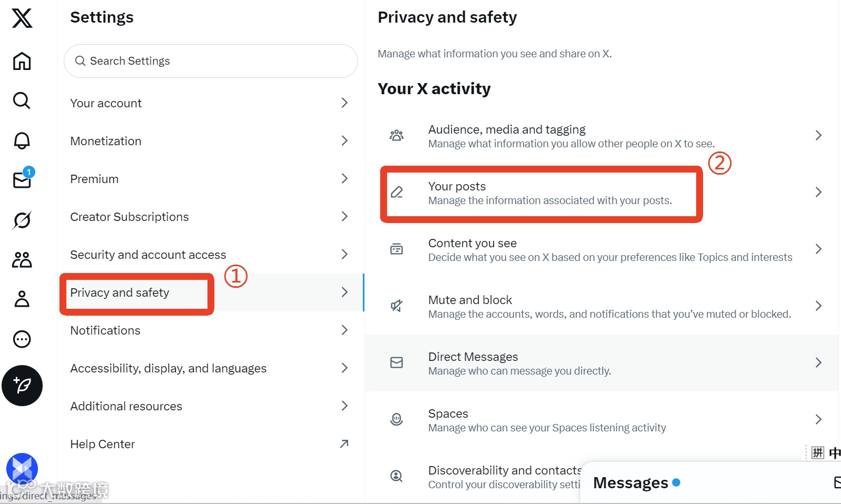Expand Security and account access chevron
This screenshot has height=504, width=841.
pos(344,254)
